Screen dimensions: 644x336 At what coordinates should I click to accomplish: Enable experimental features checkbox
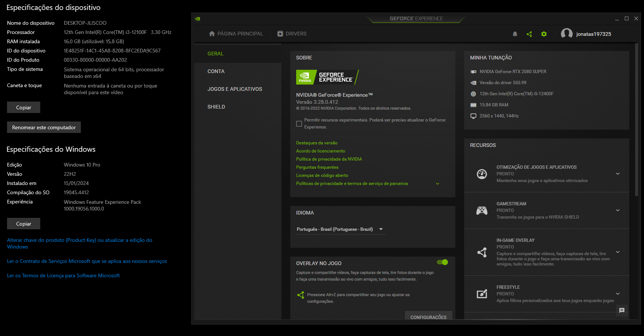(x=299, y=124)
